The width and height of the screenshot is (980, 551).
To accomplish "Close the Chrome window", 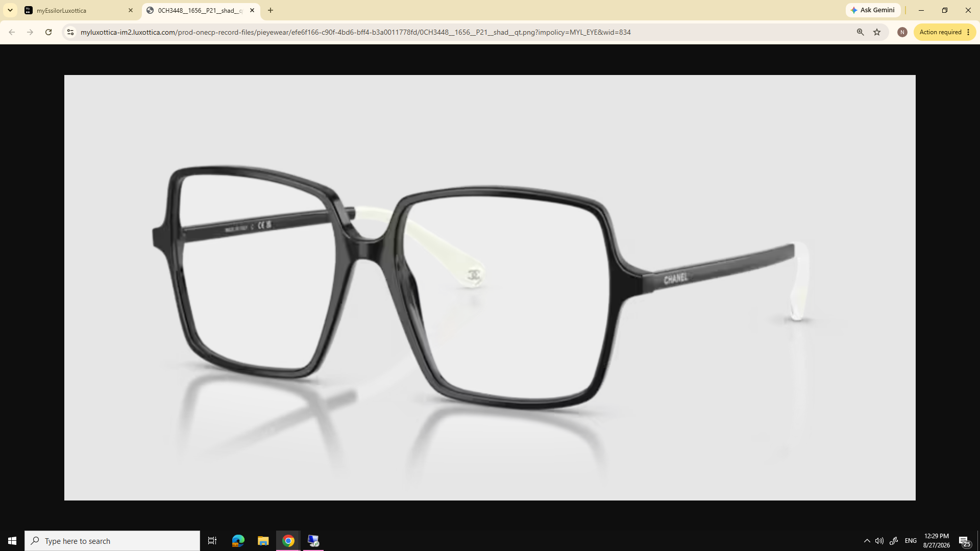I will pos(968,10).
